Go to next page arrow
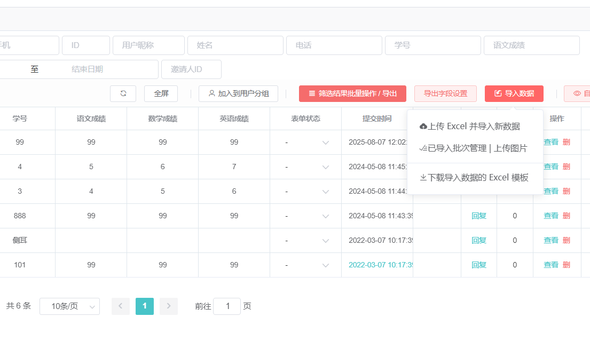Image resolution: width=590 pixels, height=364 pixels. [x=169, y=306]
